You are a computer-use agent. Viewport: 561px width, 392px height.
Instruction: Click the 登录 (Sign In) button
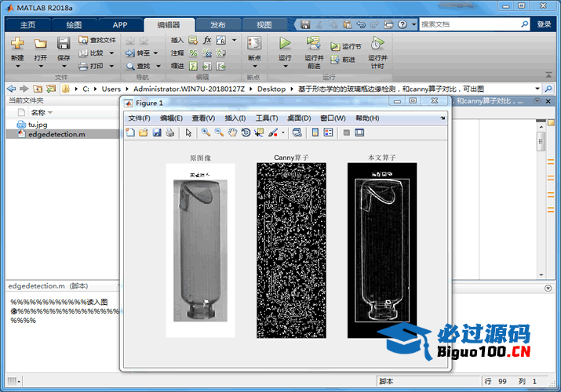point(544,24)
